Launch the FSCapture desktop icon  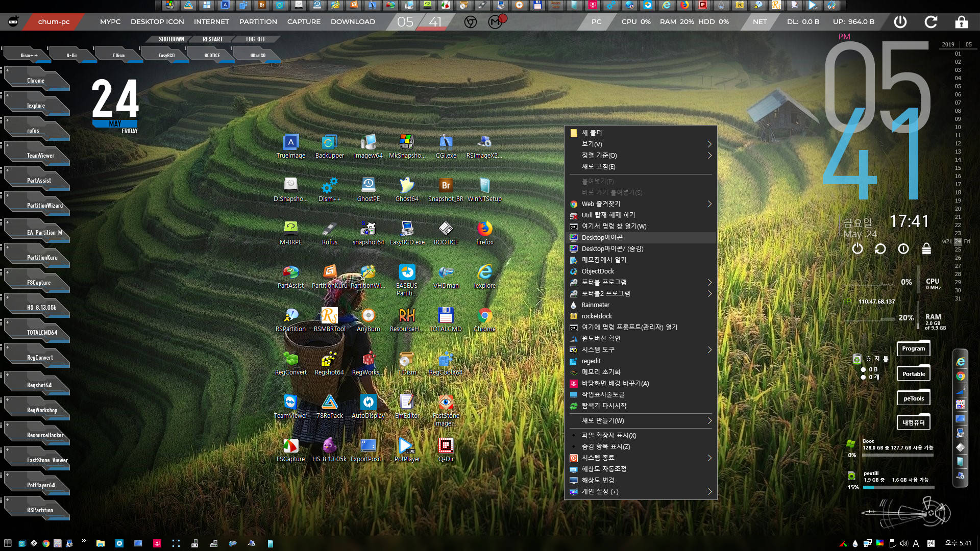point(291,450)
